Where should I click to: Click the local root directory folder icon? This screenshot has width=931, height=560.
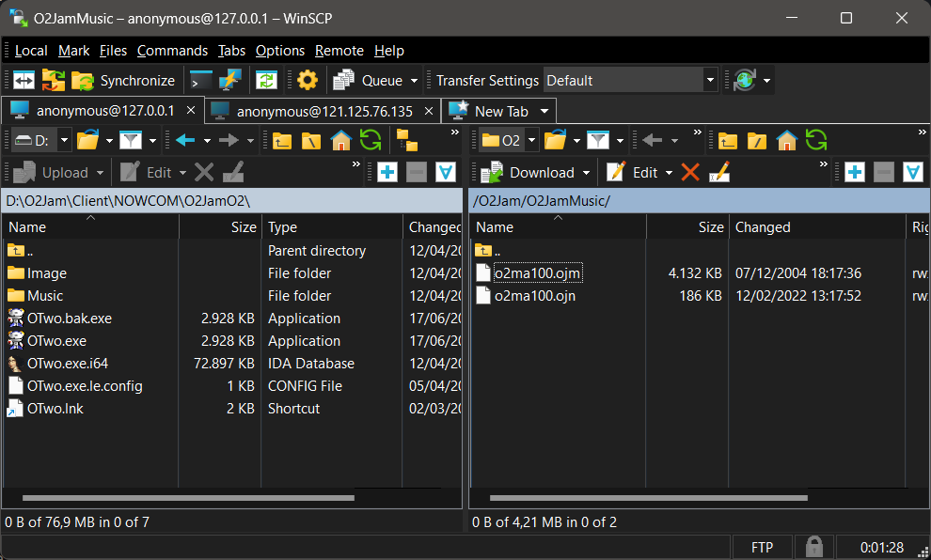click(x=311, y=141)
